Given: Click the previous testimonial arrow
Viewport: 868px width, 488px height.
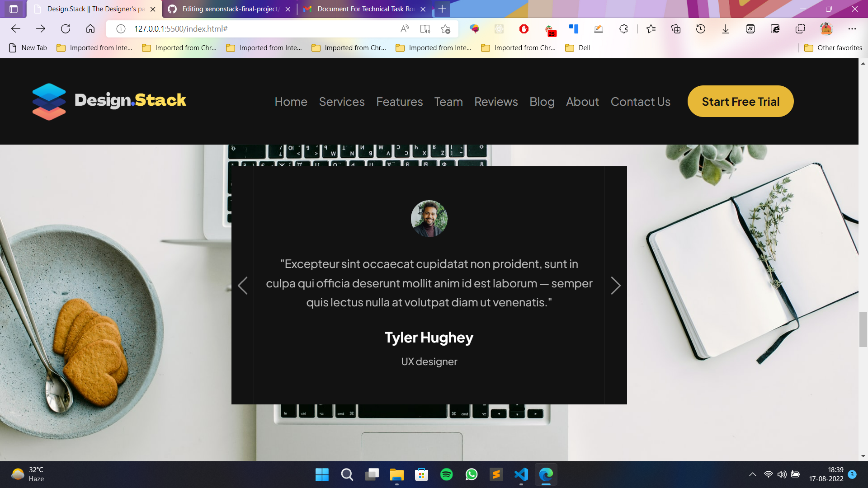Looking at the screenshot, I should [x=243, y=286].
